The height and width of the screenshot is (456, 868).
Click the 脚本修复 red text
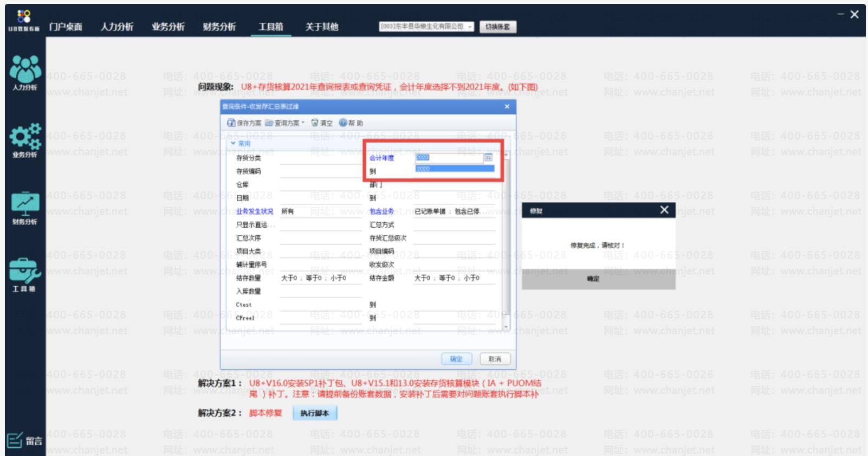click(265, 413)
